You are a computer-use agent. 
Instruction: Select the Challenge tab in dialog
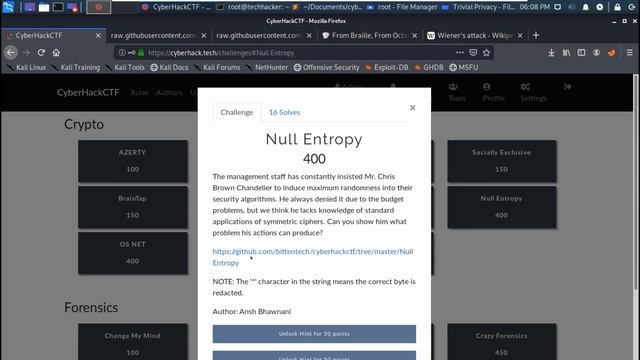click(237, 112)
